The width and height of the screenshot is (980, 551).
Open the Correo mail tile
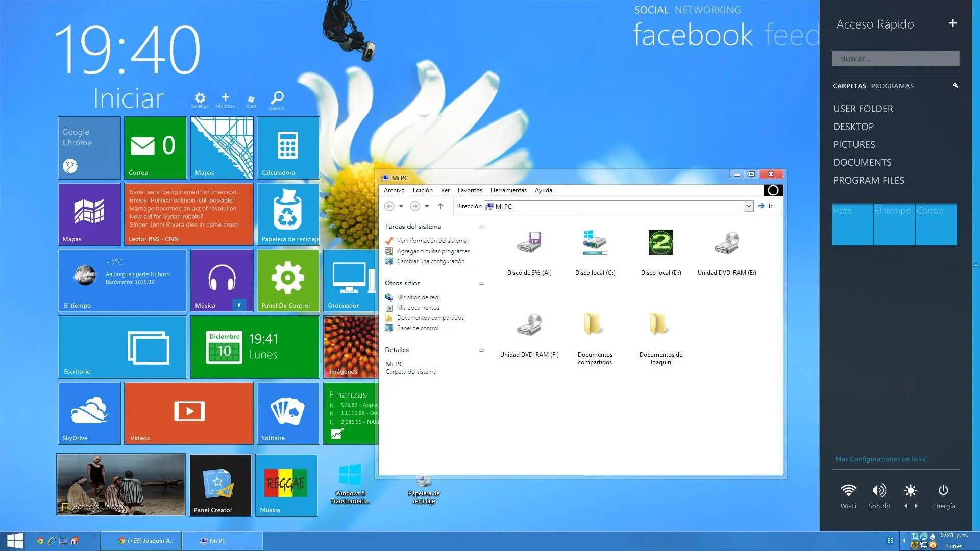[156, 148]
